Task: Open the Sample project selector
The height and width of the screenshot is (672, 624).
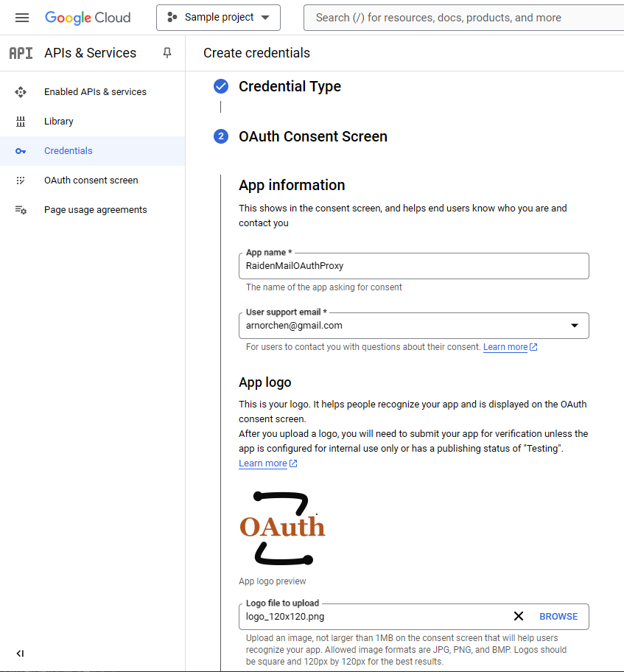Action: (218, 18)
